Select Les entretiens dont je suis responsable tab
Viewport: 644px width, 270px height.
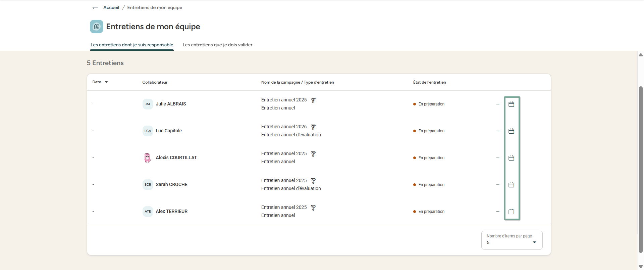tap(132, 45)
